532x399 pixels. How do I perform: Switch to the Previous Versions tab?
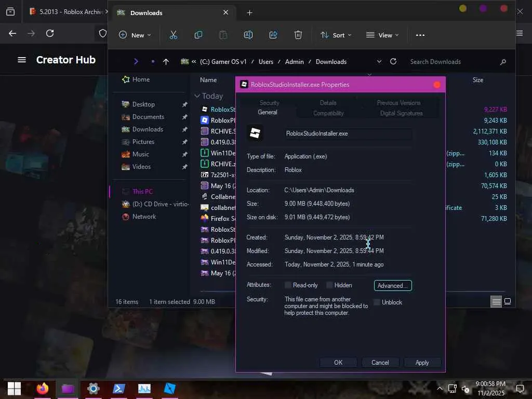tap(398, 103)
